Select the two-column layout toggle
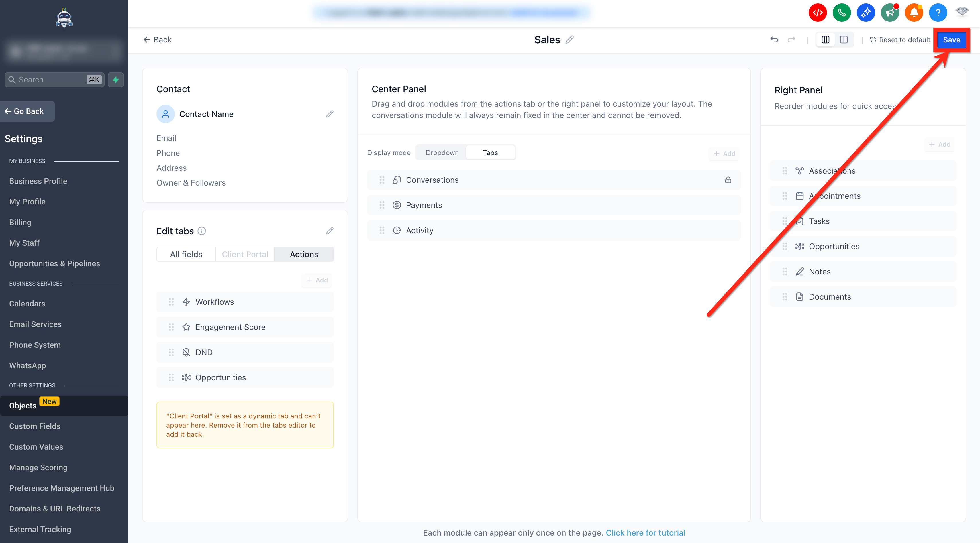The image size is (980, 543). (843, 40)
